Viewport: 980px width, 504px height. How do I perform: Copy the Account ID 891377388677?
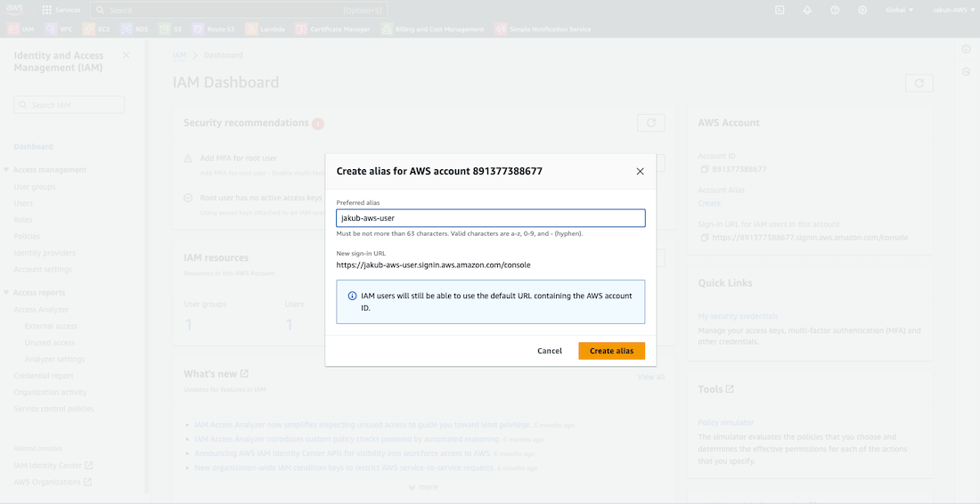[705, 169]
